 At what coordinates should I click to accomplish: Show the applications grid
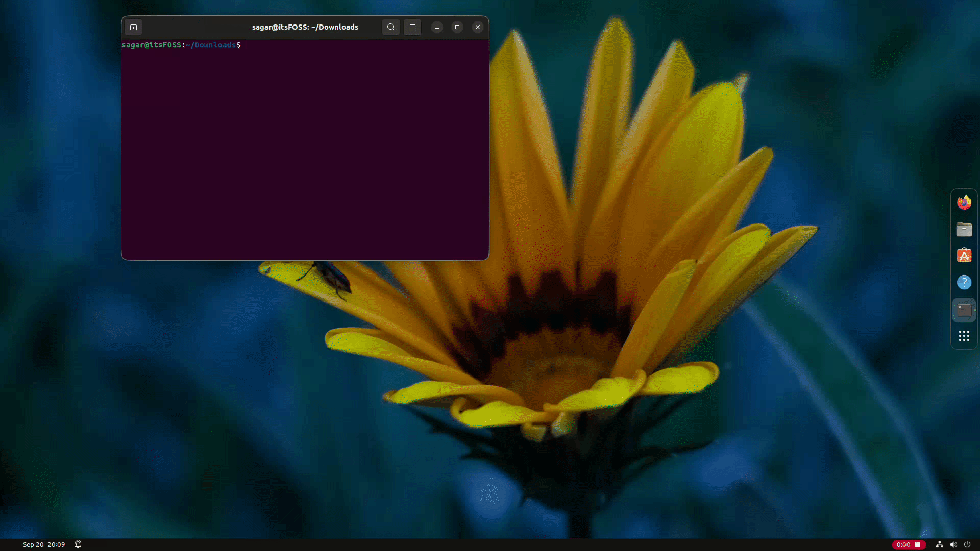964,336
